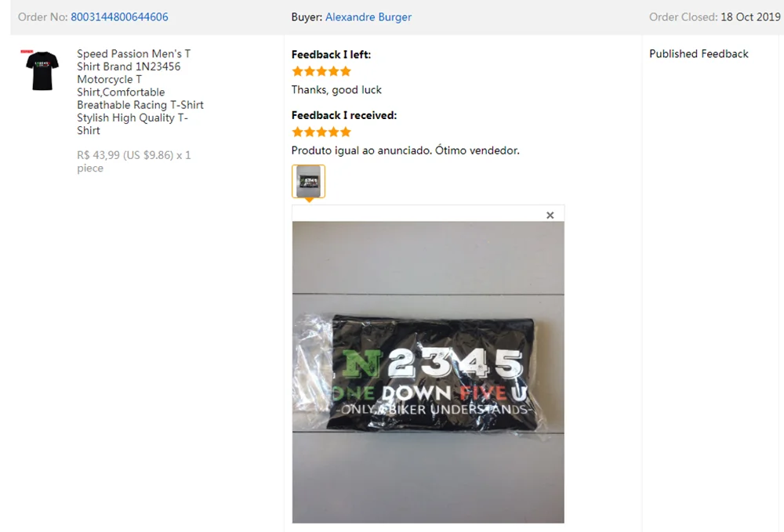Click the 'Feedback I received:' heading
The image size is (784, 532).
click(x=344, y=115)
